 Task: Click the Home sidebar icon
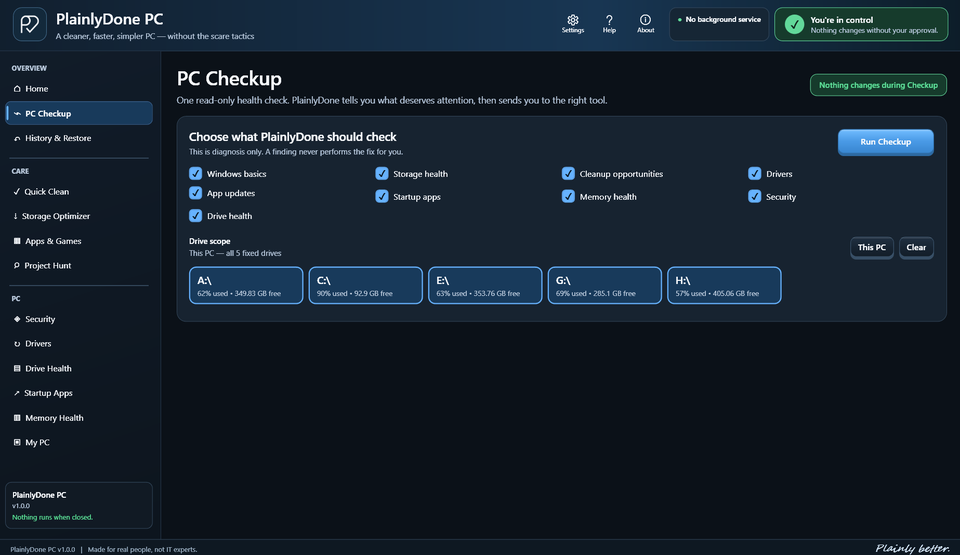[17, 89]
